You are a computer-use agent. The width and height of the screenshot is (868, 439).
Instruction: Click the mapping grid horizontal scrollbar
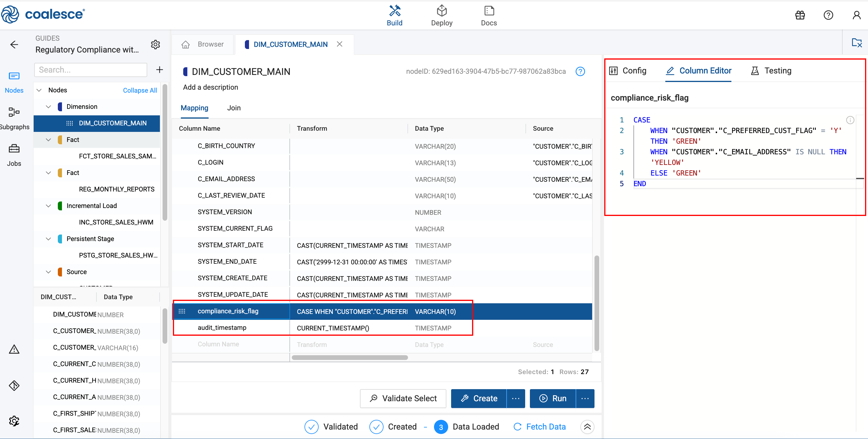(350, 358)
